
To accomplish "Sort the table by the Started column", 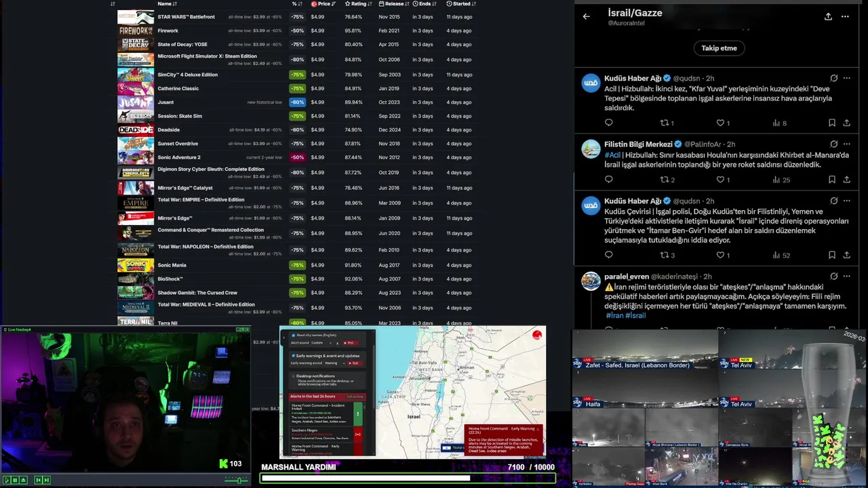I will (x=462, y=4).
